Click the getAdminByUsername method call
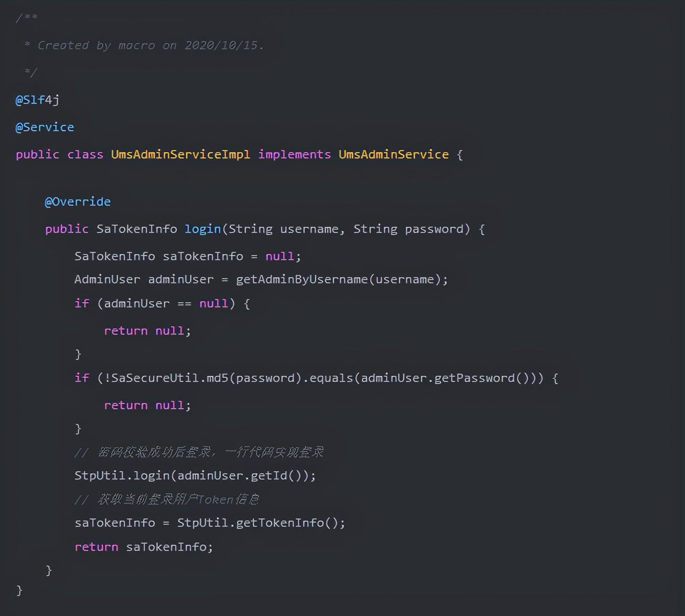 pyautogui.click(x=302, y=280)
